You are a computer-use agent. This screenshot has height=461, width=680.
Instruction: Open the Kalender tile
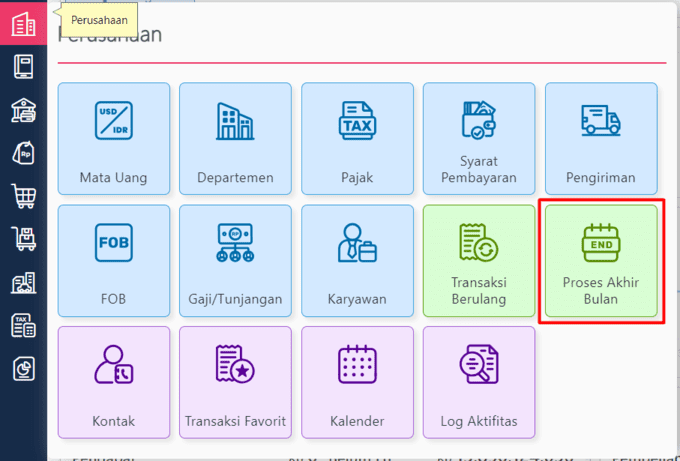point(357,382)
